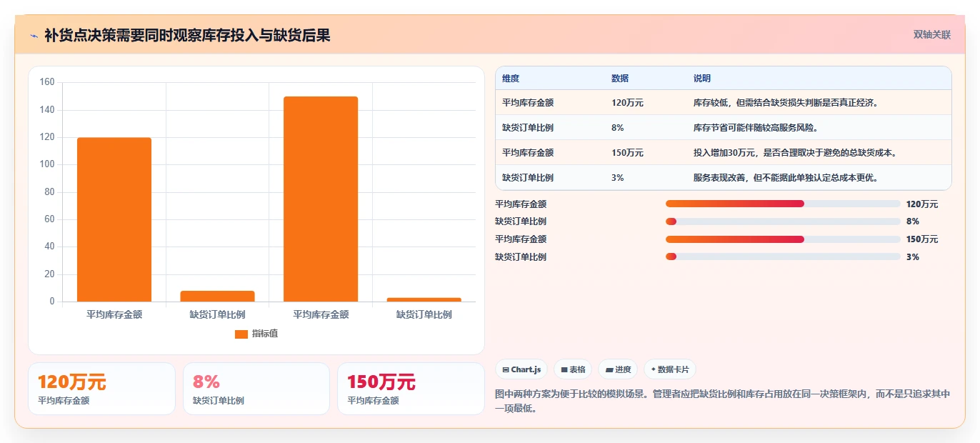Click table cell 库存较低，但需结合缺货损失判断是否真正经济。
Viewport: 980px width, 443px height.
coord(786,103)
